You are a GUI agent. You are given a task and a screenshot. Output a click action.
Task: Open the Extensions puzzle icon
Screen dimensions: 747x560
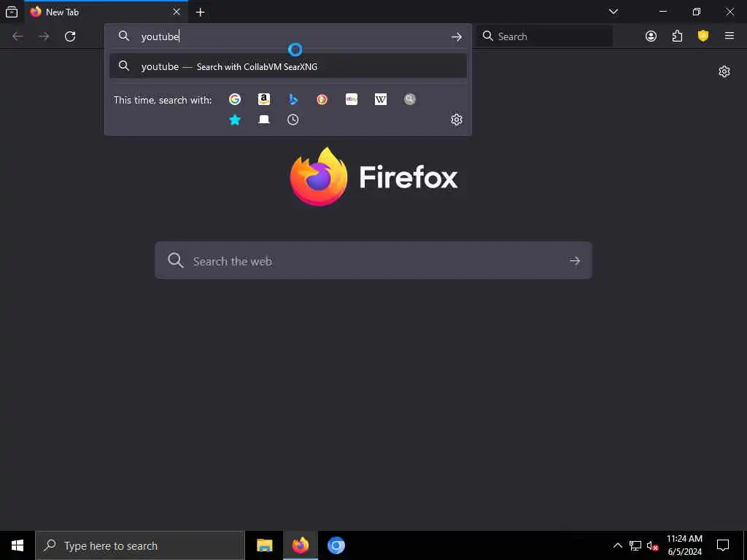tap(677, 36)
